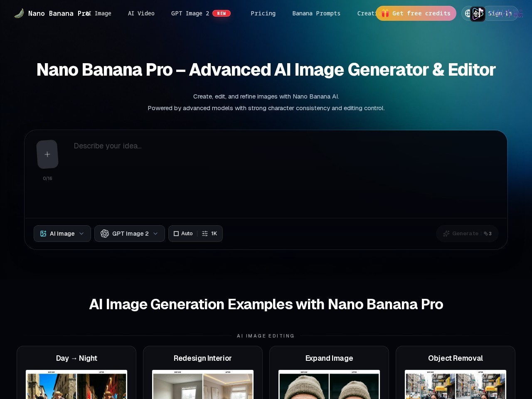
Task: Click the 'Create, edit, and refine images' subtitle
Action: point(266,96)
